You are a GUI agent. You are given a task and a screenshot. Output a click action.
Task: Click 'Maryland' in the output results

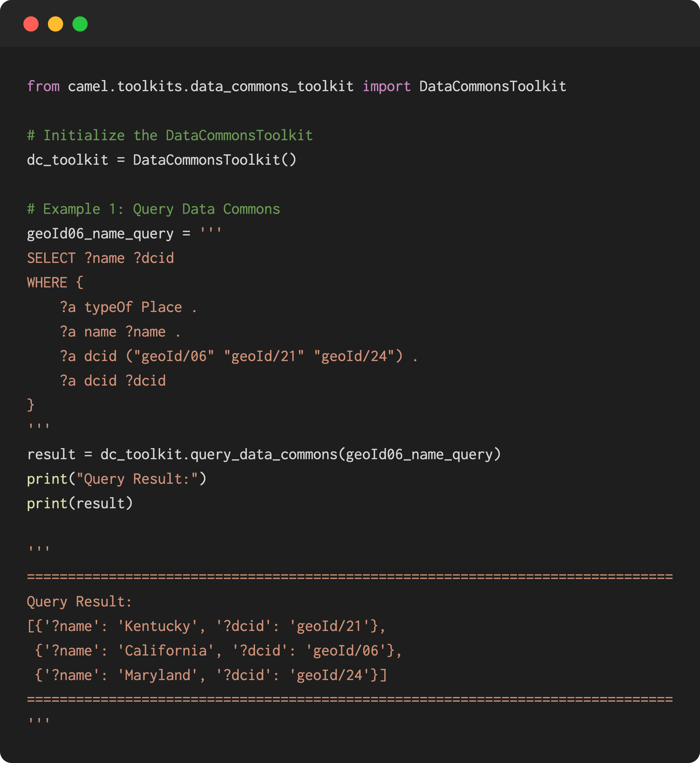click(157, 675)
